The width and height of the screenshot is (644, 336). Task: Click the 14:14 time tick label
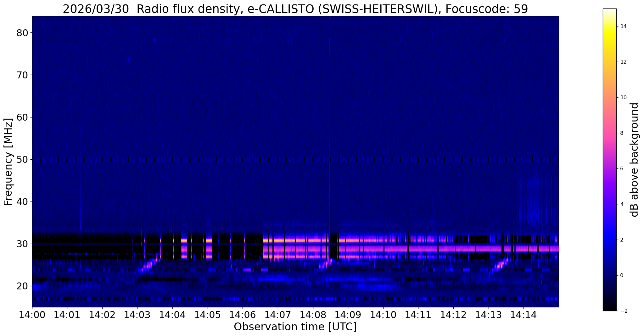[x=524, y=315]
